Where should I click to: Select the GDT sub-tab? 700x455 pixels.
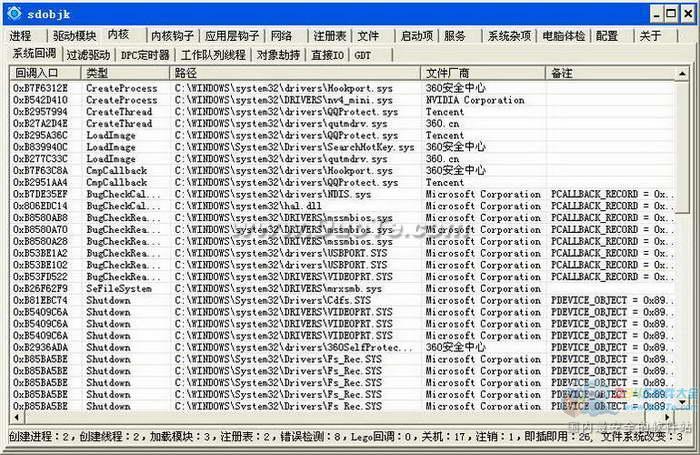(x=362, y=54)
